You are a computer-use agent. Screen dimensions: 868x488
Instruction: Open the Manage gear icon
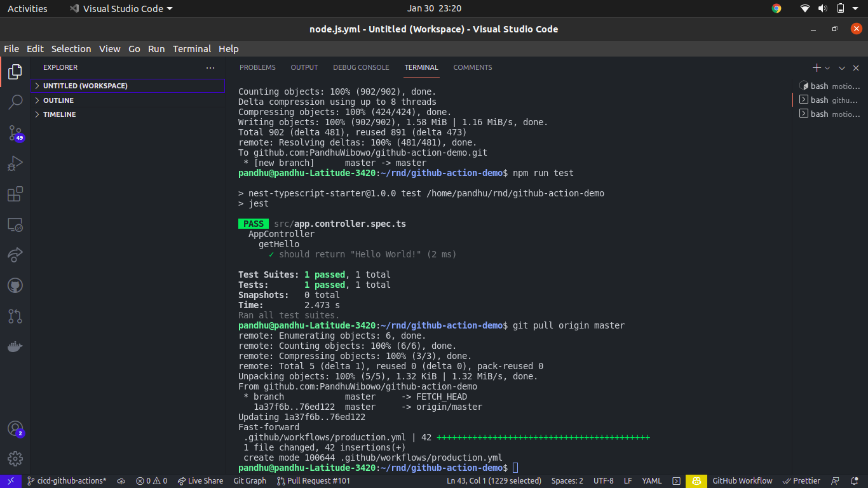(x=15, y=459)
